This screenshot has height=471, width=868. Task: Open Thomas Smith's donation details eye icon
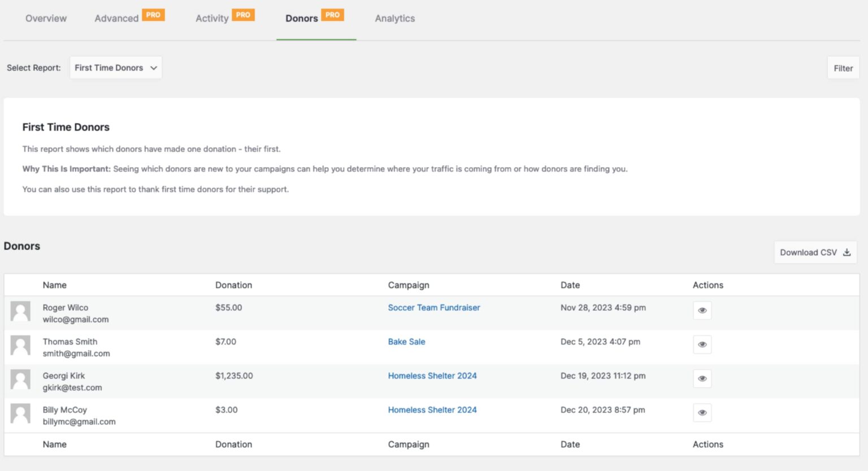pyautogui.click(x=702, y=344)
